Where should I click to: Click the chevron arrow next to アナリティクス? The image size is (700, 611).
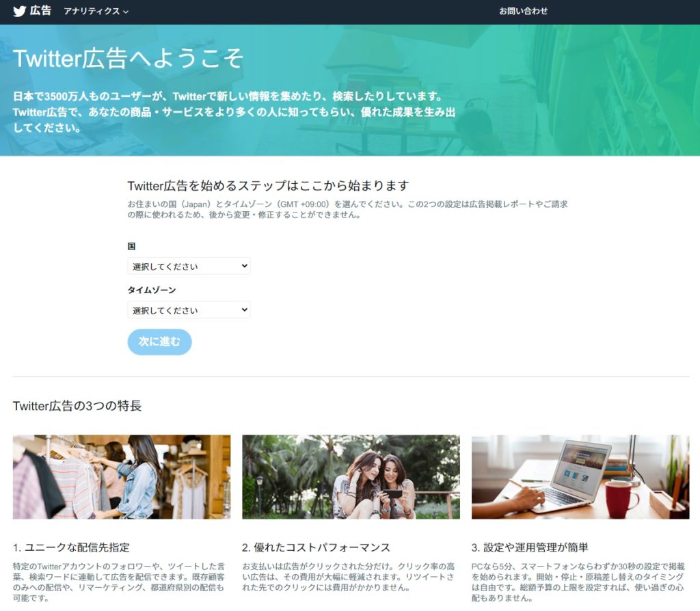(126, 12)
